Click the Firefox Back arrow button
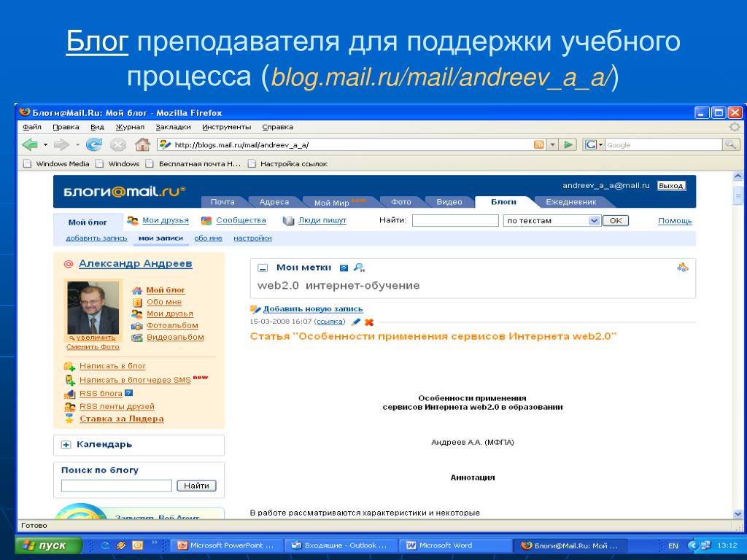747x560 pixels. tap(29, 145)
